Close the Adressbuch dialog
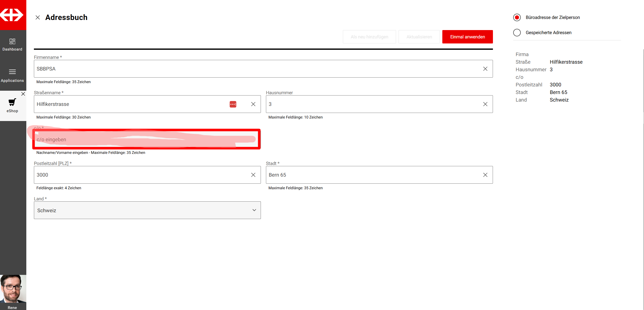Screen dimensions: 644x310 38,17
